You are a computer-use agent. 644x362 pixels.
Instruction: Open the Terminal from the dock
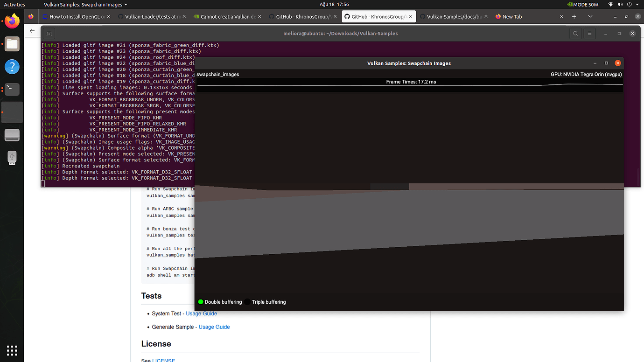pyautogui.click(x=12, y=89)
